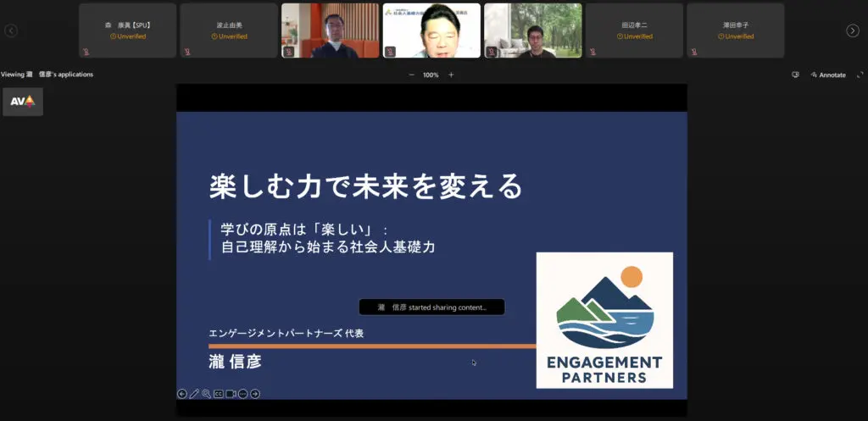Image resolution: width=868 pixels, height=421 pixels.
Task: Click the AV logo tile at left
Action: (23, 102)
